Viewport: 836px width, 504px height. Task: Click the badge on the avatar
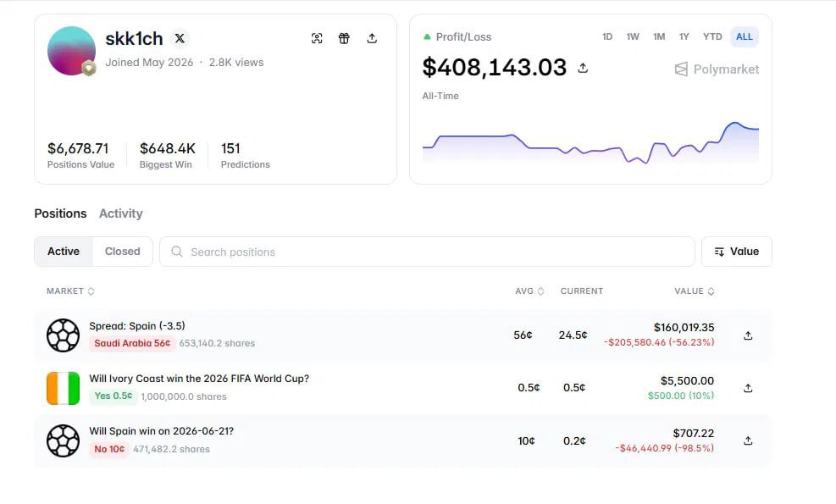coord(89,69)
